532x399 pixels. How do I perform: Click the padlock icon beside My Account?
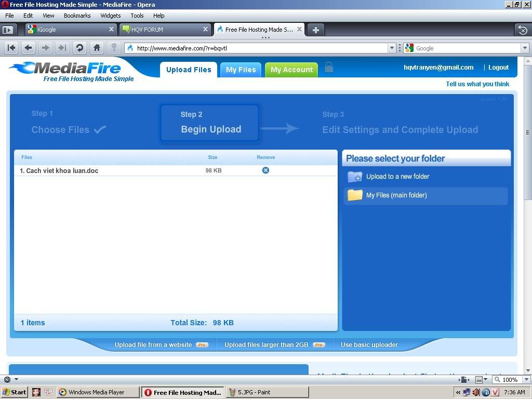329,67
